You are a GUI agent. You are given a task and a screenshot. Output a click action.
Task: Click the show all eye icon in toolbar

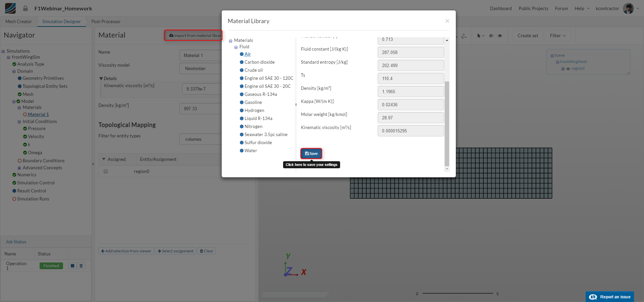coord(500,36)
